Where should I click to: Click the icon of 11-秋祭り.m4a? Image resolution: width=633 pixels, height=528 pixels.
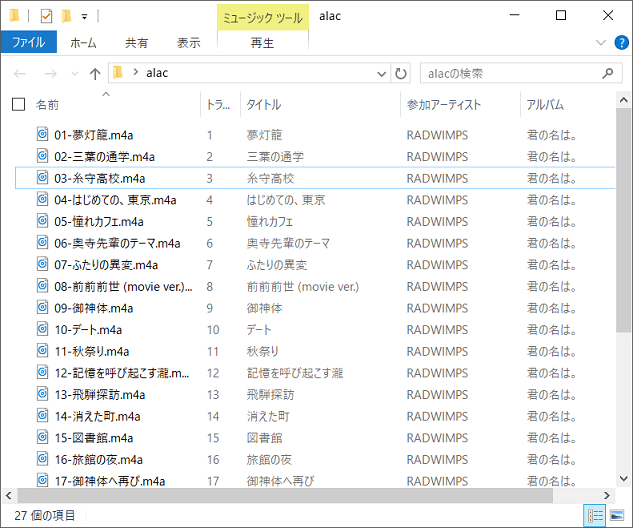click(x=42, y=351)
